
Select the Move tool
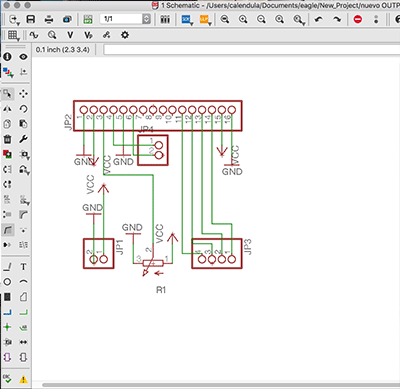pyautogui.click(x=23, y=94)
